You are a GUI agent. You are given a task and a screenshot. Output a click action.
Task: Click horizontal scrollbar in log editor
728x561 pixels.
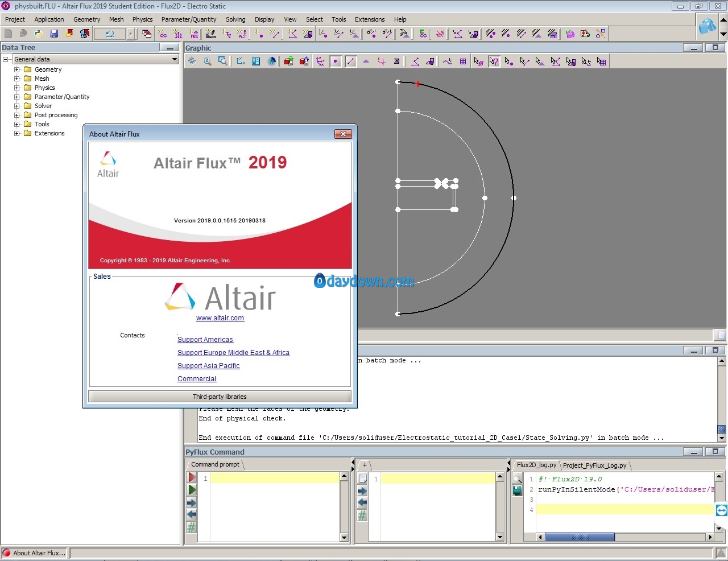click(580, 537)
